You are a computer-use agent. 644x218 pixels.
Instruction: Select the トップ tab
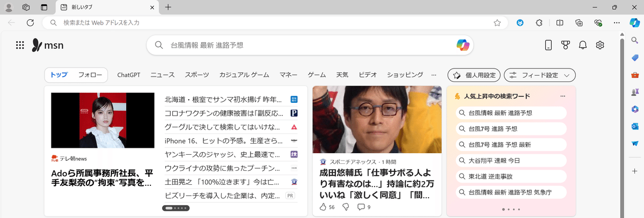(59, 75)
